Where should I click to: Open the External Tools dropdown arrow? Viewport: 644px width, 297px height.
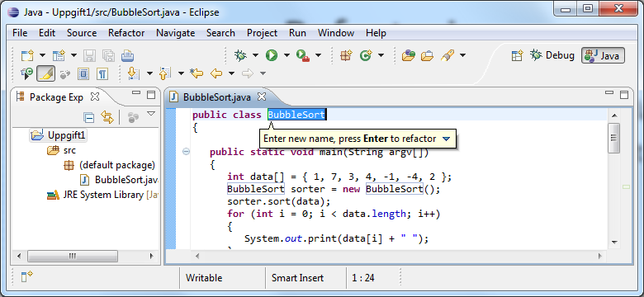click(319, 55)
